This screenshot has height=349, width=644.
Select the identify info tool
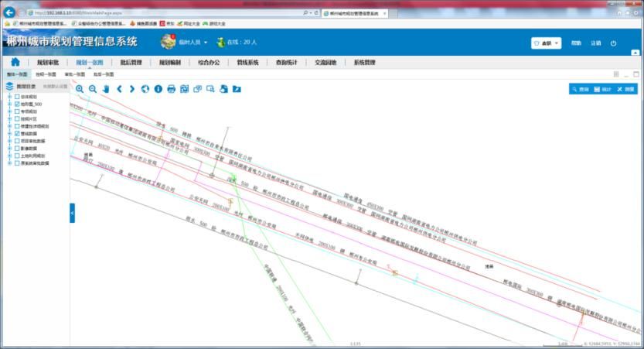point(158,89)
